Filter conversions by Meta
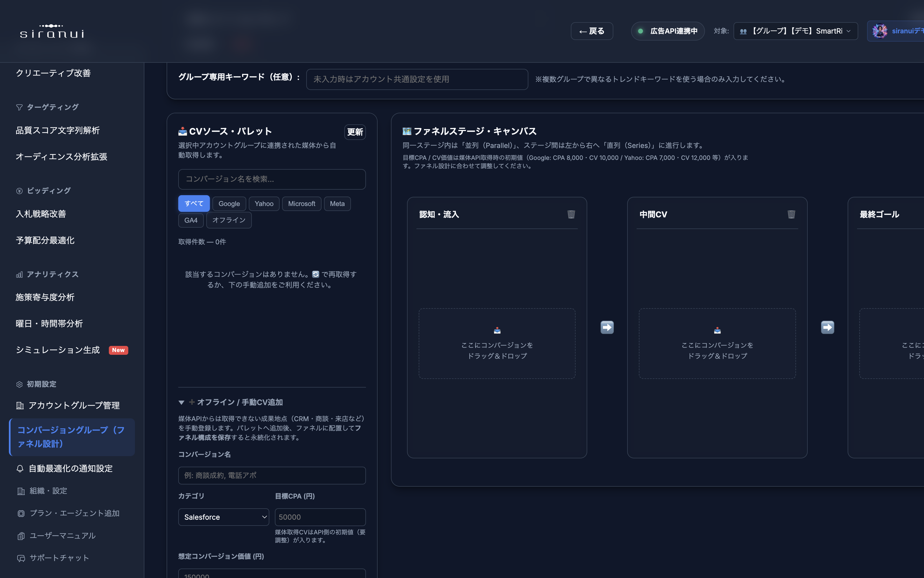The height and width of the screenshot is (578, 924). tap(337, 203)
